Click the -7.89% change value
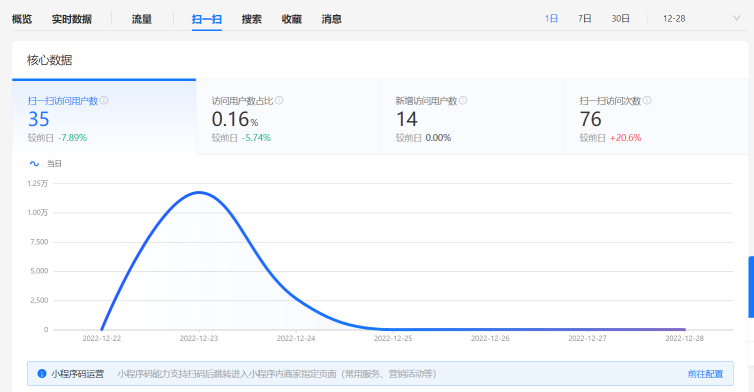Screen dimensions: 754x392 72,138
